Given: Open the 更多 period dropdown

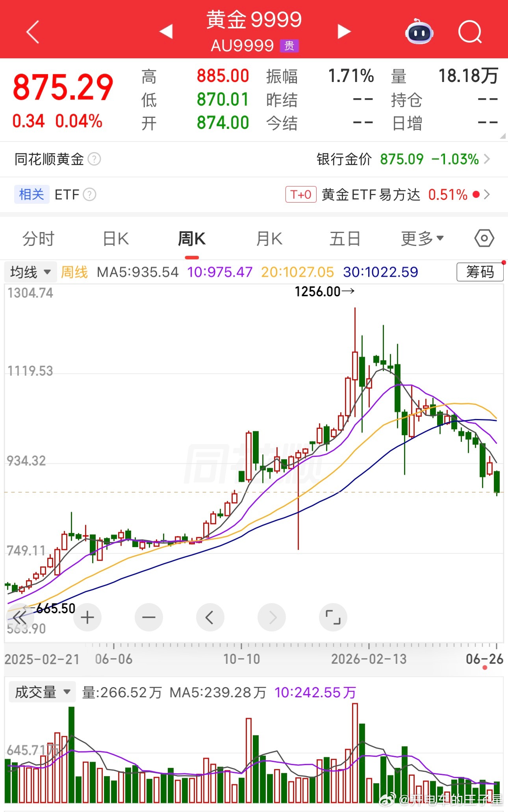Looking at the screenshot, I should click(x=422, y=238).
